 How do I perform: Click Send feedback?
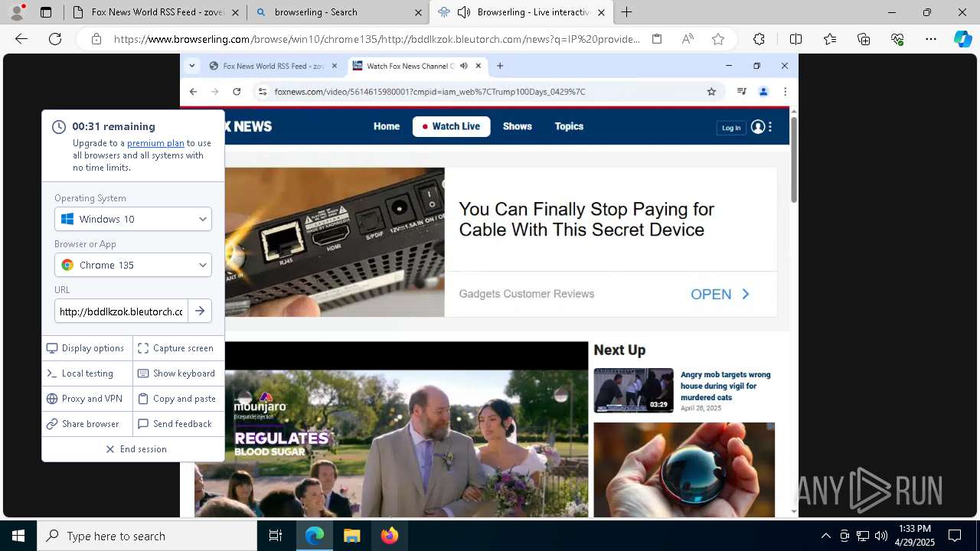click(x=178, y=424)
